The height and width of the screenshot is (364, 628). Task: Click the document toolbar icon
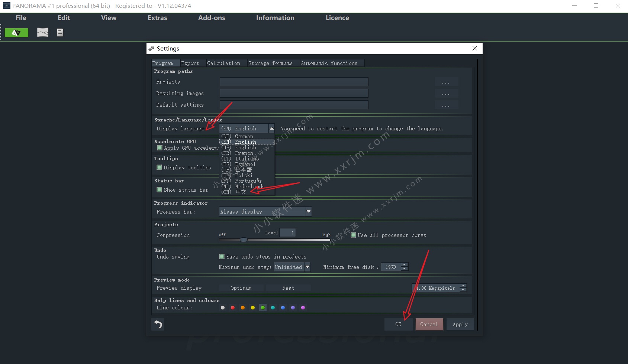pos(60,33)
